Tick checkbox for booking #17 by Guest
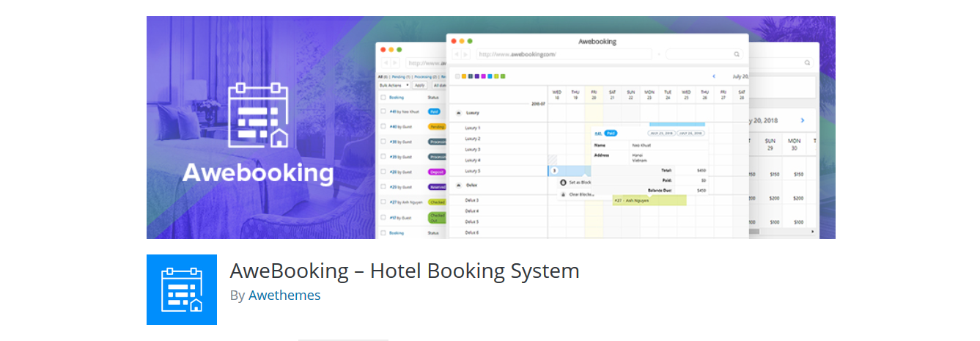980x341 pixels. 383,217
